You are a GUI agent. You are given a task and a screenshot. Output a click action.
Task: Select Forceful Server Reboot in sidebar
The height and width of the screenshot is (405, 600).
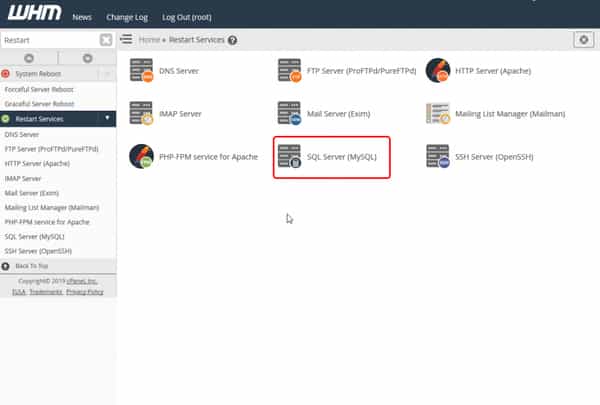click(x=39, y=89)
